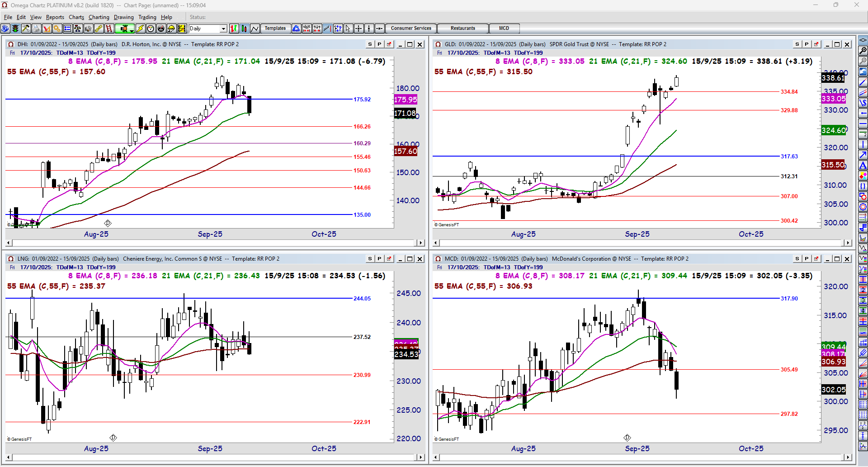
Task: Click the 334.84 price level label
Action: [789, 91]
